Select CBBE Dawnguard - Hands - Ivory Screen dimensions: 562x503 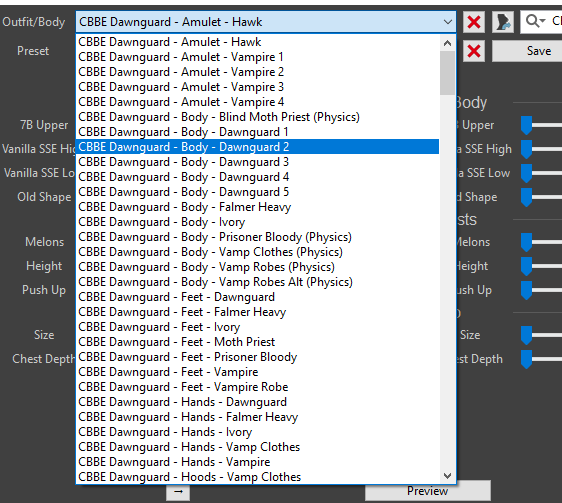click(x=257, y=432)
